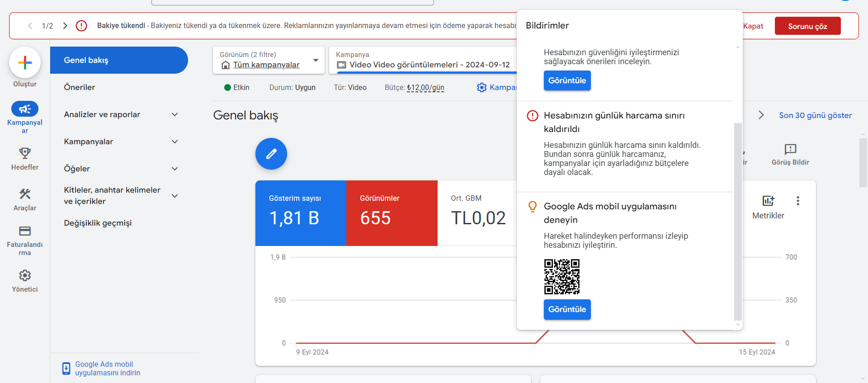
Task: Click the next date range arrow
Action: tap(761, 115)
